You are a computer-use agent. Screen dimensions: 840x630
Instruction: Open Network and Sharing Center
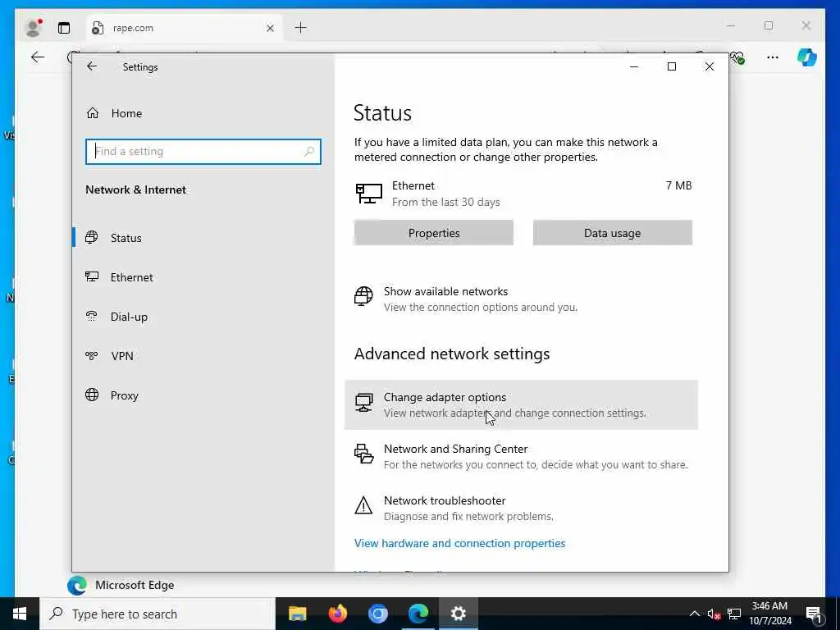(521, 456)
